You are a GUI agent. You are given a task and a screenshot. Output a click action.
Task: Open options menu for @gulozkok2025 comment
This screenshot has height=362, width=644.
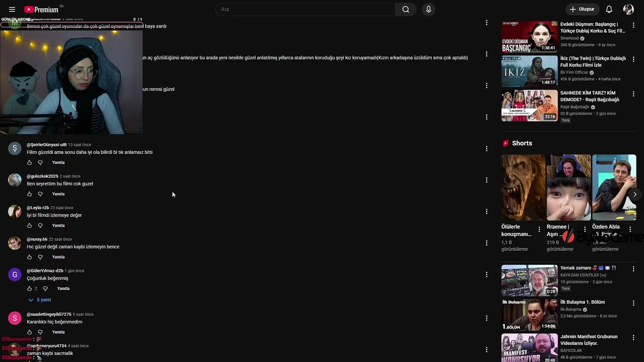(x=486, y=180)
